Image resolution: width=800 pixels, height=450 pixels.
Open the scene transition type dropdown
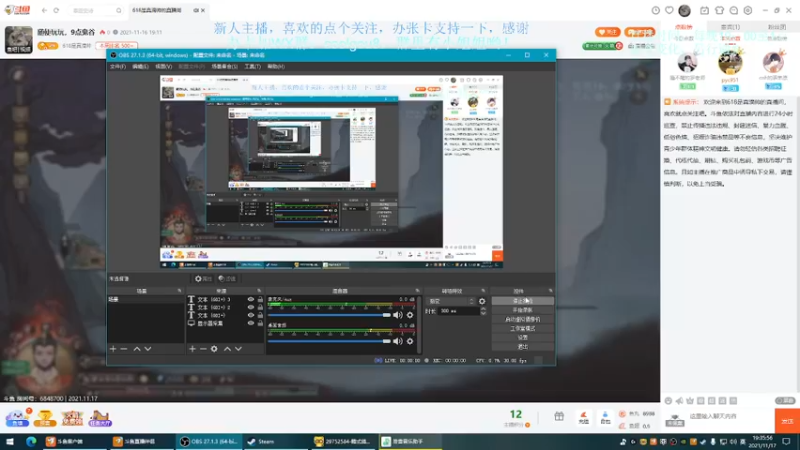pos(451,301)
